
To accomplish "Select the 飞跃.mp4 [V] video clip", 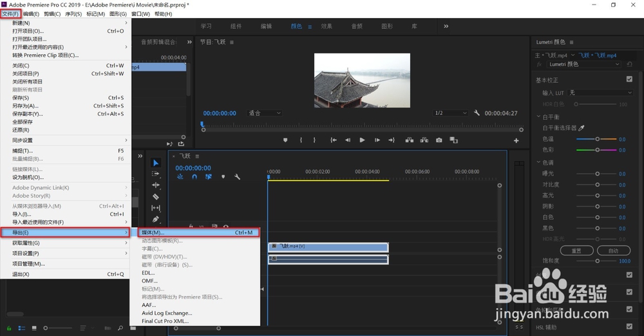I will (x=328, y=247).
